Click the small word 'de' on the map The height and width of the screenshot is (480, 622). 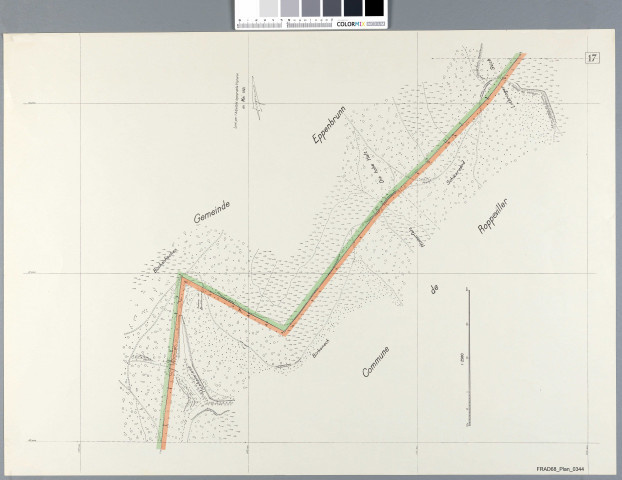tap(434, 289)
